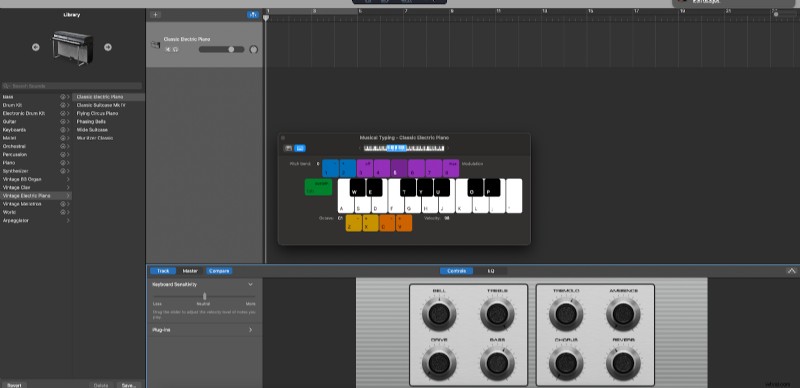
Task: Expand the Arpeggiator chevron
Action: click(68, 221)
